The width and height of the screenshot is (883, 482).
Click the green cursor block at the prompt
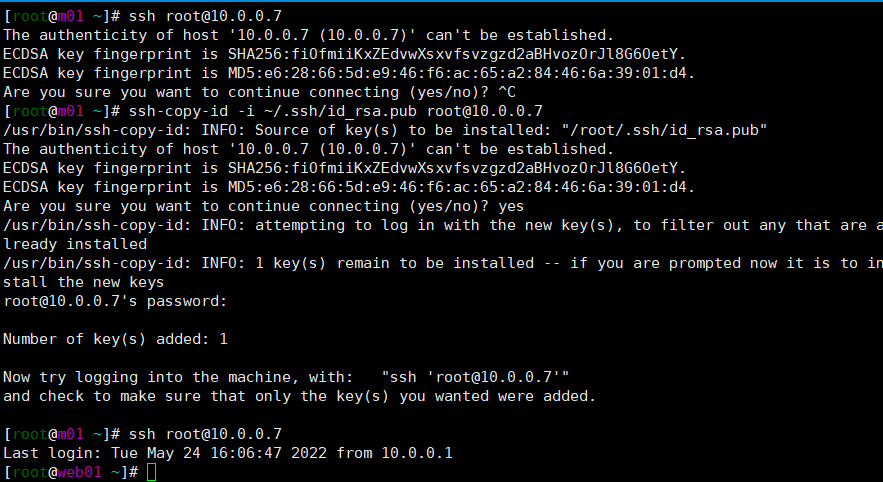pos(151,472)
